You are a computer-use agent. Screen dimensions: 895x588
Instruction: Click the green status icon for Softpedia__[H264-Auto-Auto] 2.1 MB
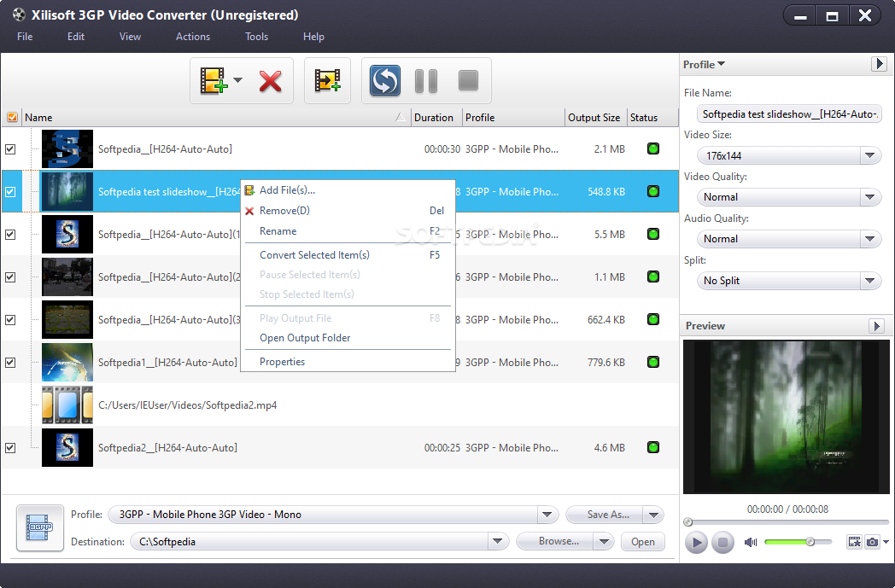(x=653, y=148)
